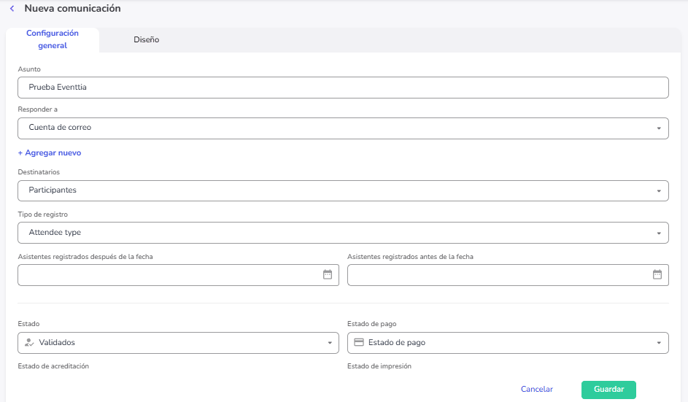Image resolution: width=688 pixels, height=402 pixels.
Task: Click the + Agregar nuevo link
Action: pyautogui.click(x=49, y=153)
